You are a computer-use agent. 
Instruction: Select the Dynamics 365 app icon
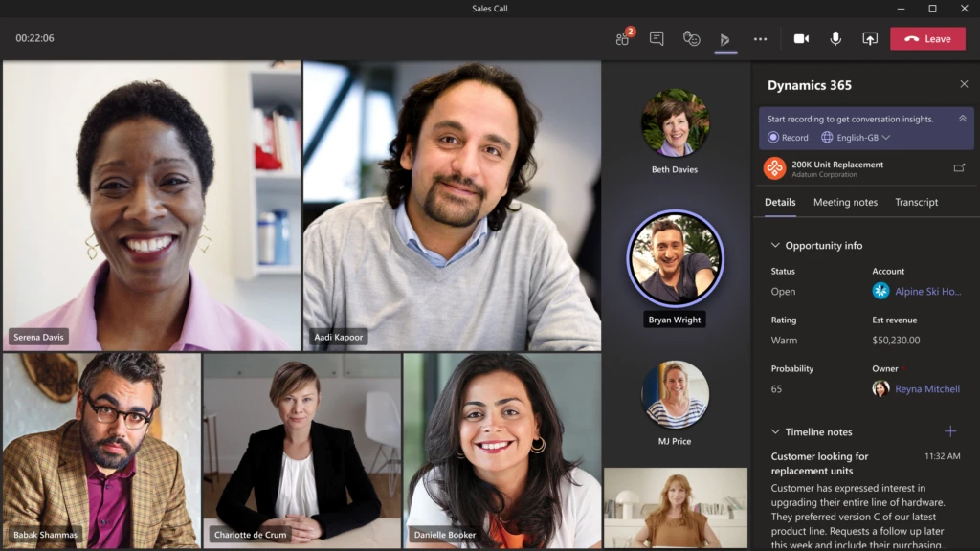(725, 40)
